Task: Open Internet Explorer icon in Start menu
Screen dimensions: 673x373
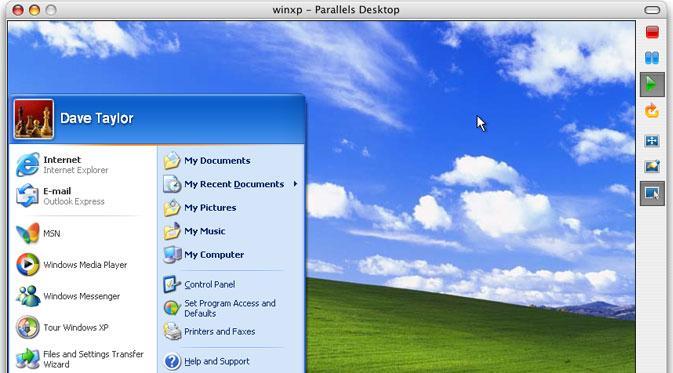Action: [x=27, y=164]
